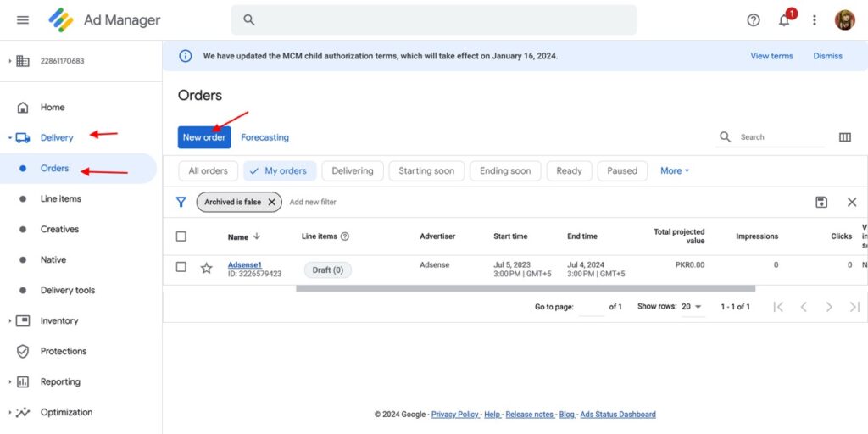Click the column settings icon
868x434 pixels.
point(844,137)
